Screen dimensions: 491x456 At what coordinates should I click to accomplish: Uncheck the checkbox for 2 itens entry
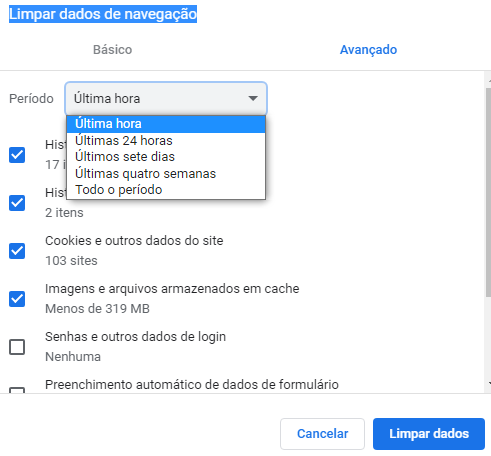pos(17,203)
